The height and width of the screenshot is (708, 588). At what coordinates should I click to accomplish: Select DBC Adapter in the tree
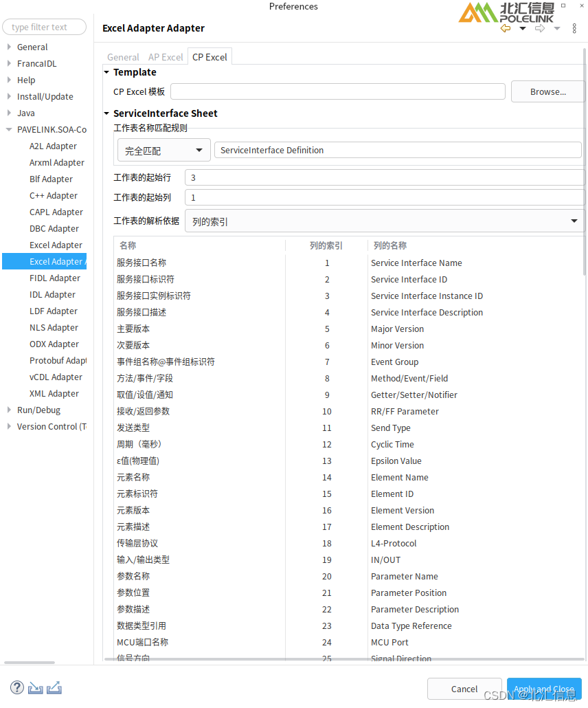54,228
